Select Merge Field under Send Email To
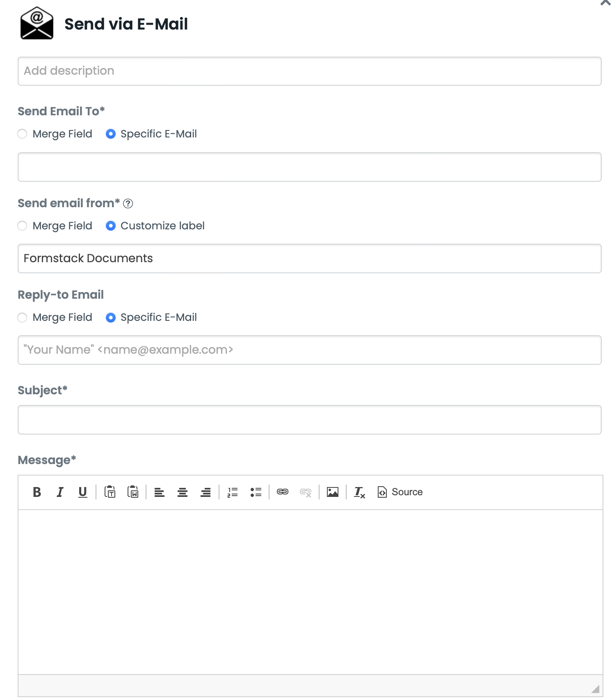This screenshot has width=612, height=700. click(x=23, y=134)
